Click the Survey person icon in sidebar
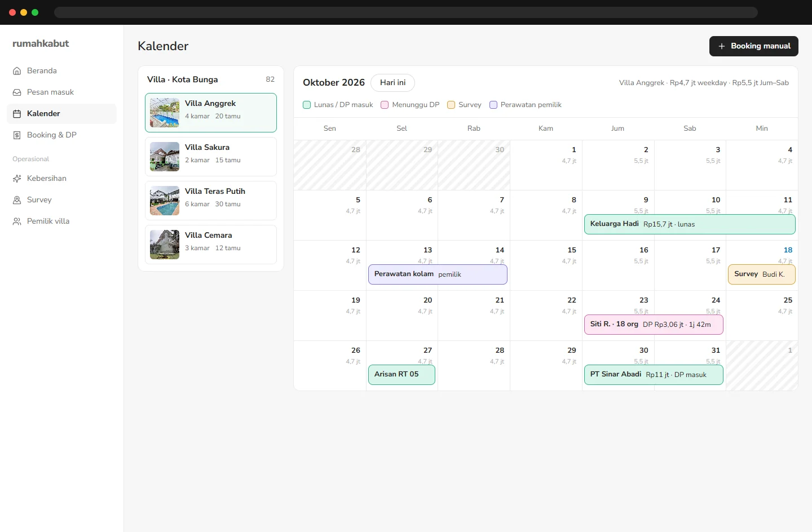812x532 pixels. [x=17, y=200]
